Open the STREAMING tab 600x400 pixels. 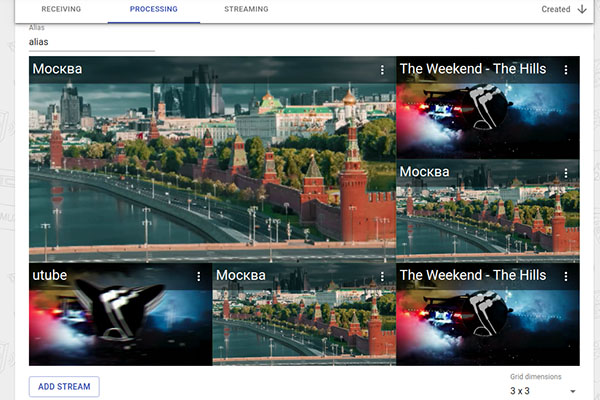[x=246, y=9]
